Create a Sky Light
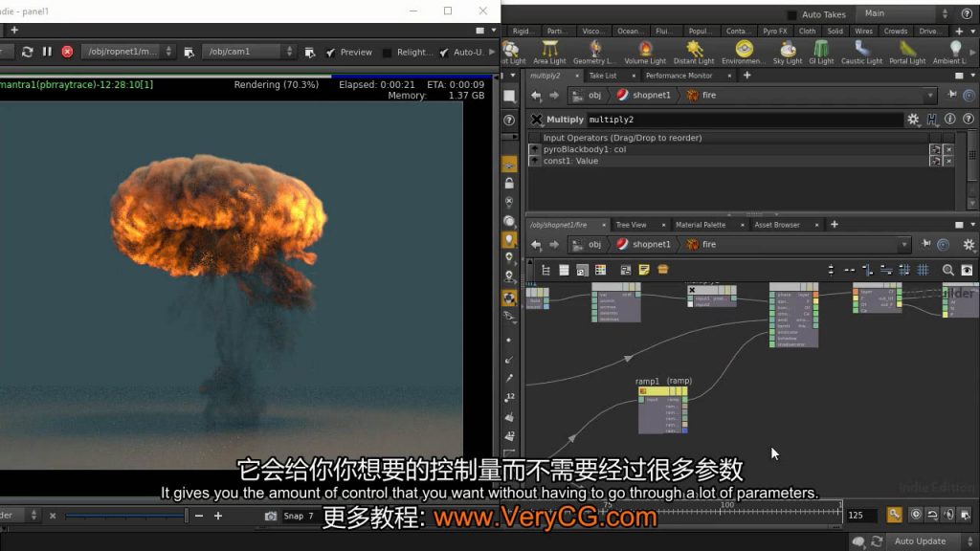The height and width of the screenshot is (551, 980). coord(788,52)
